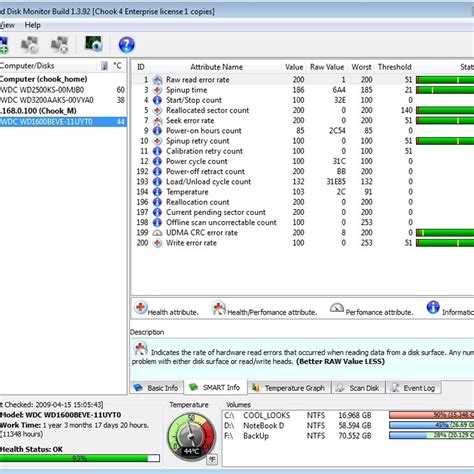Viewport: 474px width, 474px height.
Task: Click the Spinup time health icon
Action: coord(157,90)
